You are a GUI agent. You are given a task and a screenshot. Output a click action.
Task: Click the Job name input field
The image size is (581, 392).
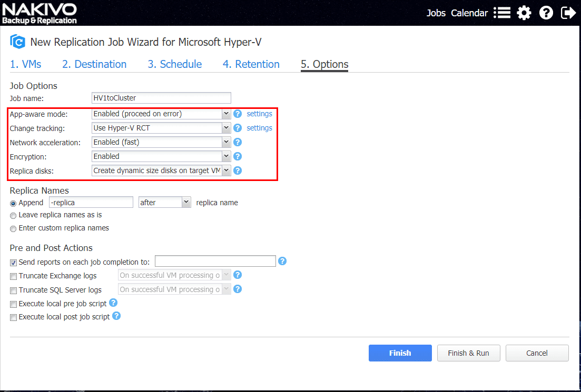tap(161, 98)
